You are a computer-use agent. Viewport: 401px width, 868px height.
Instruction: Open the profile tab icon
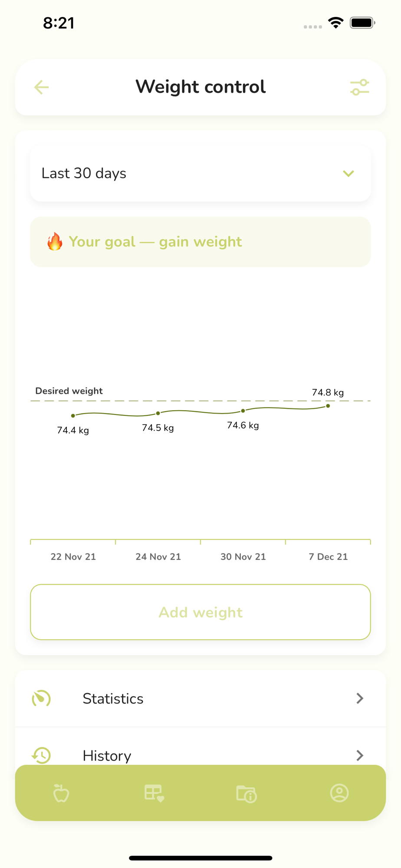[339, 793]
